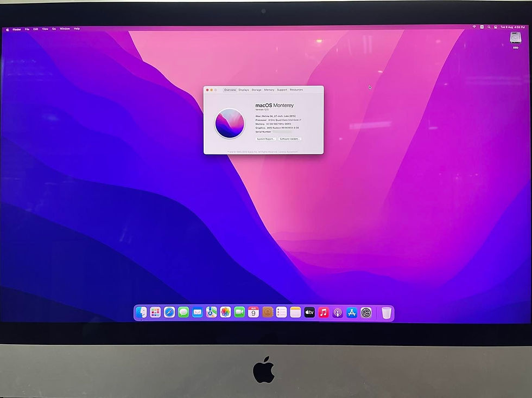Open System Preferences from the Dock
The image size is (532, 398).
coord(366,312)
